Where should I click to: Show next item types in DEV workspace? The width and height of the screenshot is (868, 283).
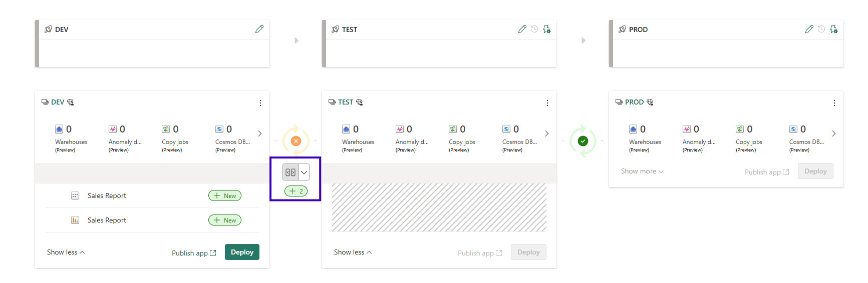[259, 133]
